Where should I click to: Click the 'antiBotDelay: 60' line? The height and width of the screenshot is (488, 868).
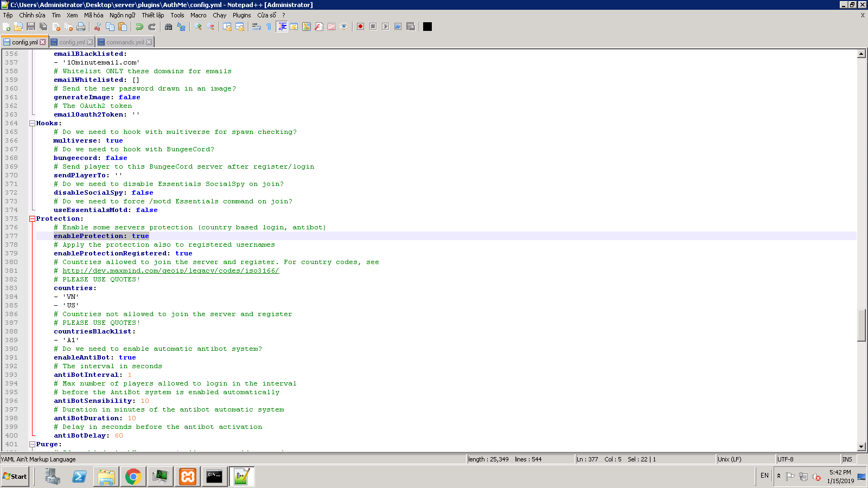tap(88, 435)
